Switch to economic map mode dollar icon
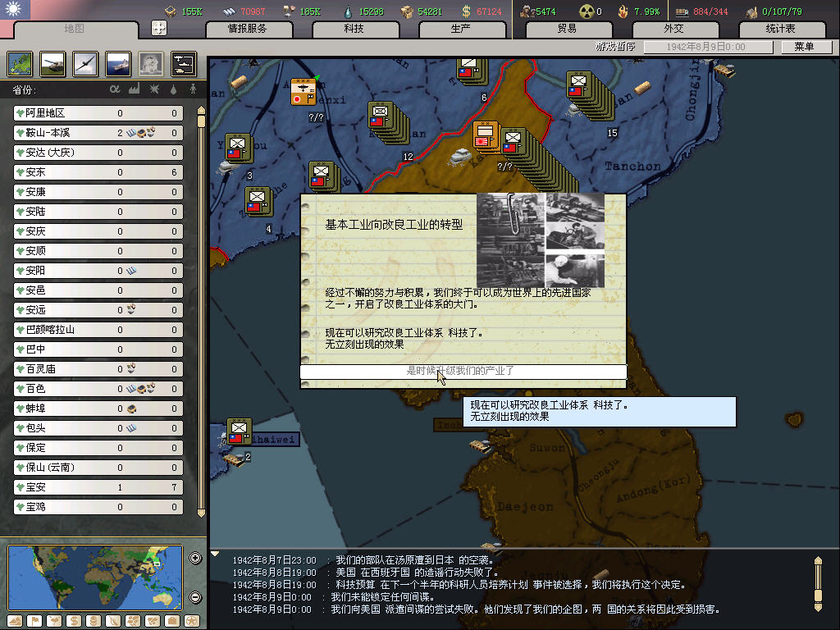The image size is (840, 630). (74, 622)
